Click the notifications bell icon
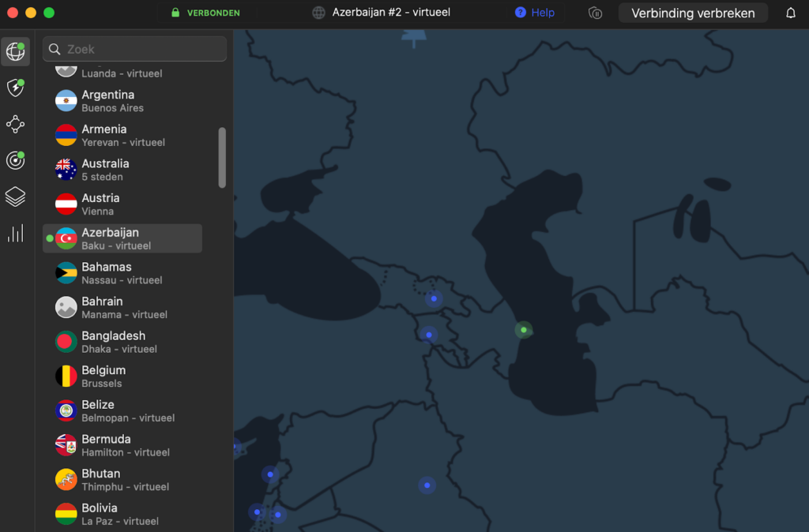The image size is (809, 532). [x=790, y=13]
